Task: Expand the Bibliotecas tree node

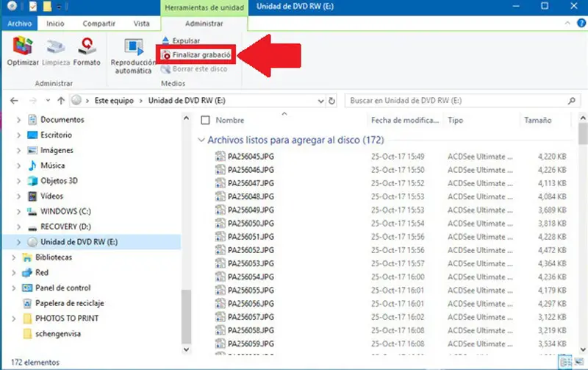Action: pos(13,257)
